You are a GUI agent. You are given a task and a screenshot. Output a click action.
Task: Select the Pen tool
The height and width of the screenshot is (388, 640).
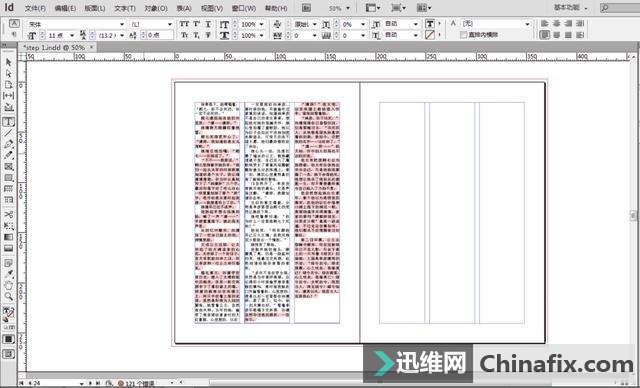click(9, 144)
